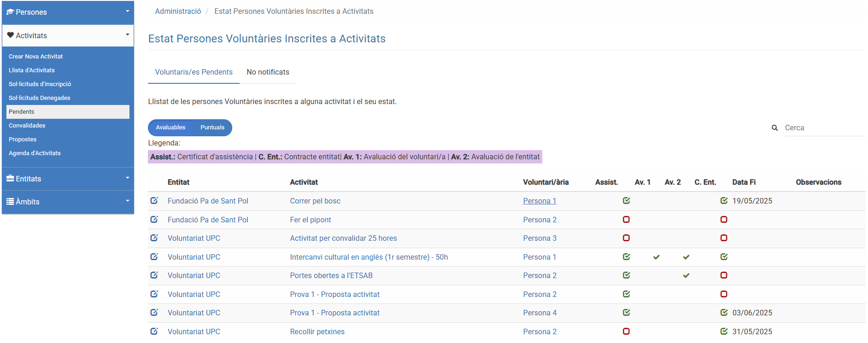Open Sol·licituds d'Inscripció in sidebar
Image resolution: width=868 pixels, height=343 pixels.
[40, 84]
